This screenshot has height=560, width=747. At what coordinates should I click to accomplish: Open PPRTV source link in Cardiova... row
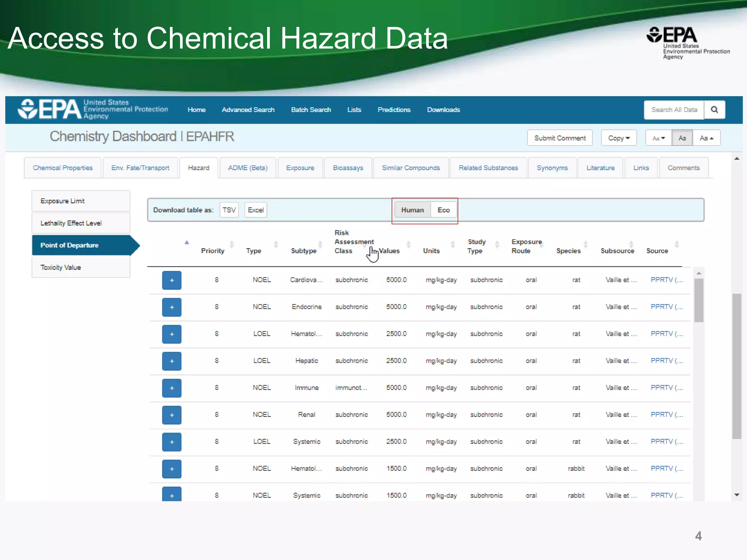point(667,280)
